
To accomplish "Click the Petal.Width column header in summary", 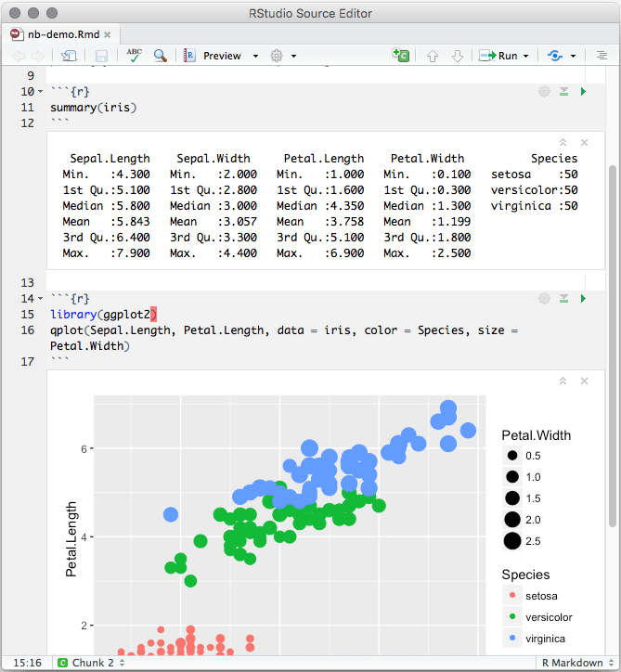I will point(427,159).
